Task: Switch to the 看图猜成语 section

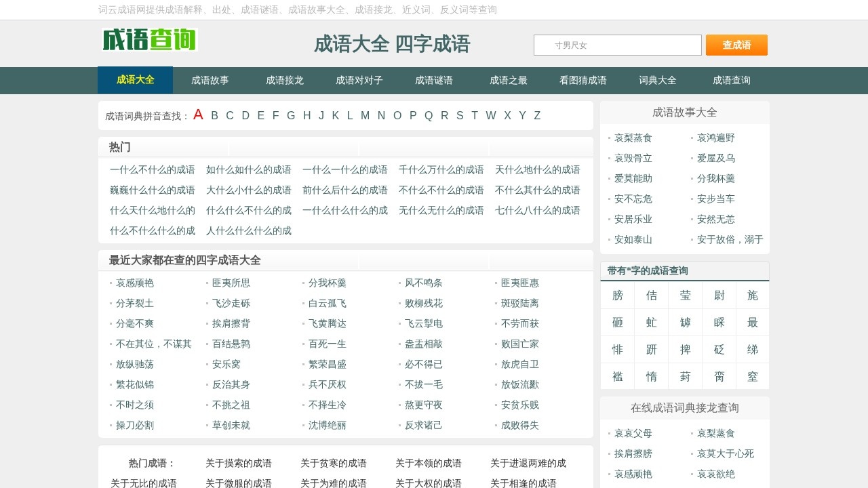Action: 583,80
